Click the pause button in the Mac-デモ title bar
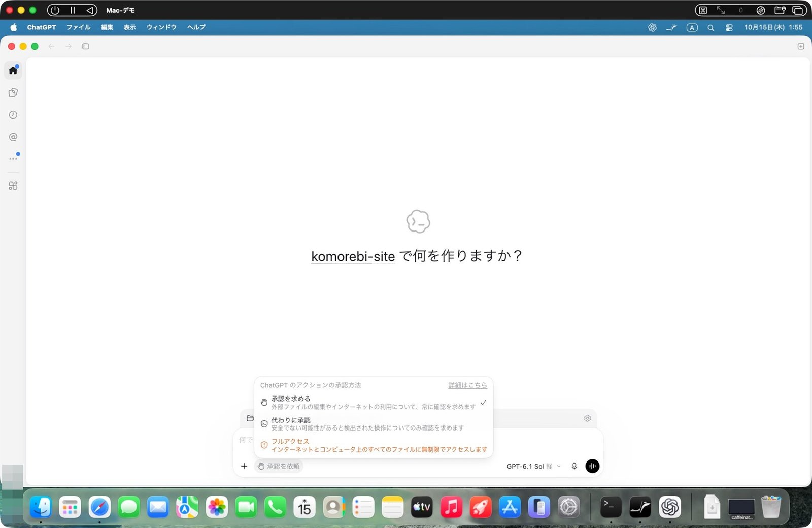The image size is (812, 528). coord(73,10)
